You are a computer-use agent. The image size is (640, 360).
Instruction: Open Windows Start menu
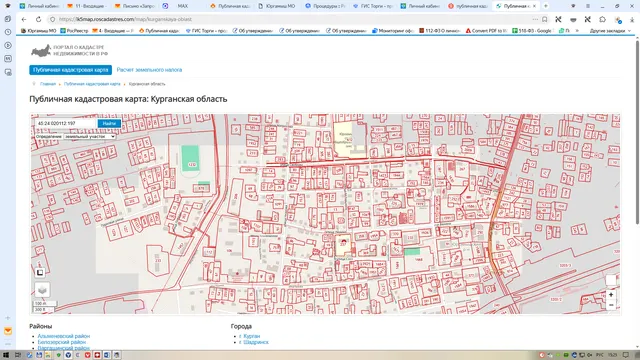[x=6, y=355]
